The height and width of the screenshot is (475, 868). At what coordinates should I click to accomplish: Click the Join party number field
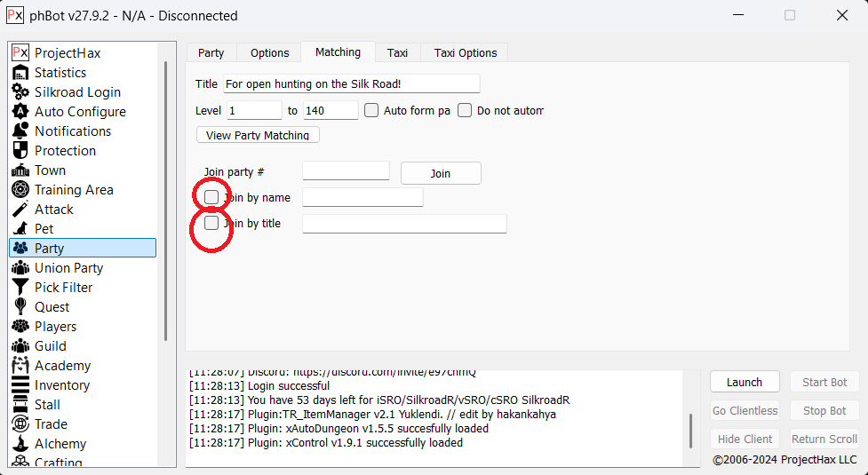pyautogui.click(x=346, y=170)
